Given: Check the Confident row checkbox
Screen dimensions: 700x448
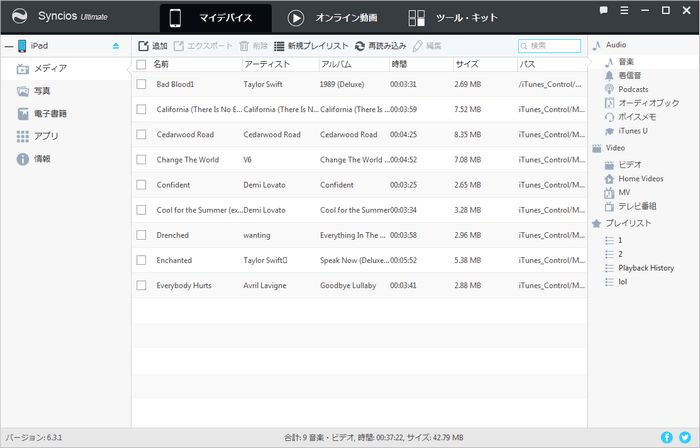Looking at the screenshot, I should [x=141, y=184].
